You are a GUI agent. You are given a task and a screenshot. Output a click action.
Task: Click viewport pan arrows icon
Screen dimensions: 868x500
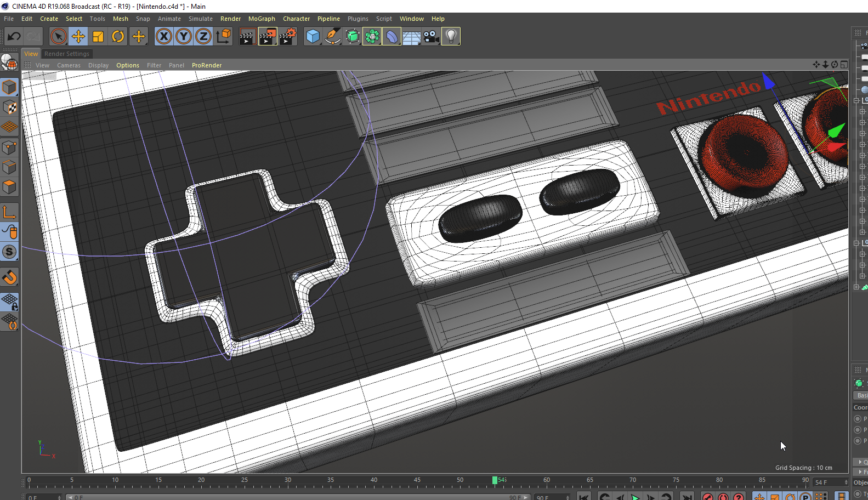(816, 65)
